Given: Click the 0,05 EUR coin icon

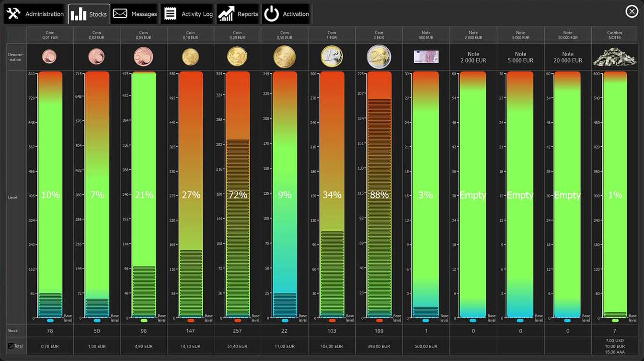Looking at the screenshot, I should point(143,57).
